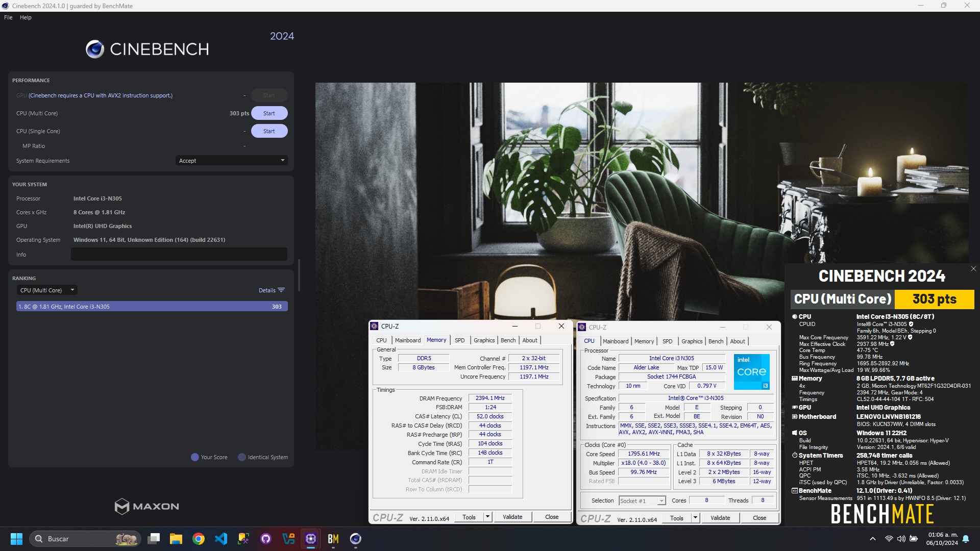Viewport: 980px width, 551px height.
Task: Click Core Speed value 1795.61 MHz
Action: pyautogui.click(x=644, y=454)
